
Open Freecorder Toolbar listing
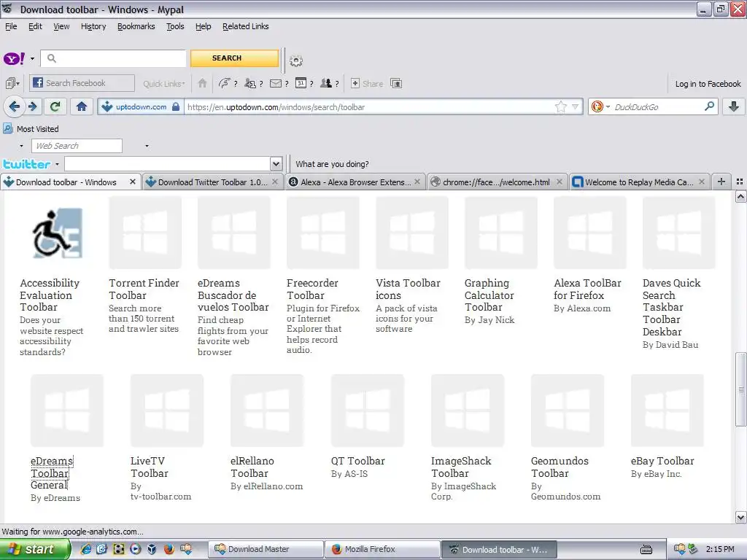[312, 289]
